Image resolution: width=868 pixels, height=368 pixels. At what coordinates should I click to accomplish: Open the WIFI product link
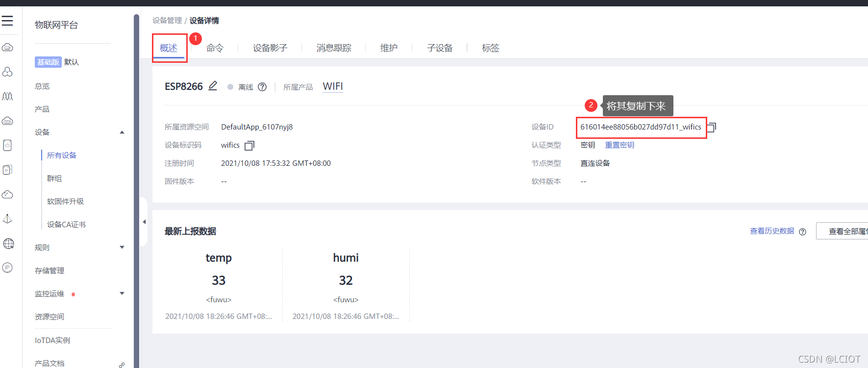click(333, 86)
